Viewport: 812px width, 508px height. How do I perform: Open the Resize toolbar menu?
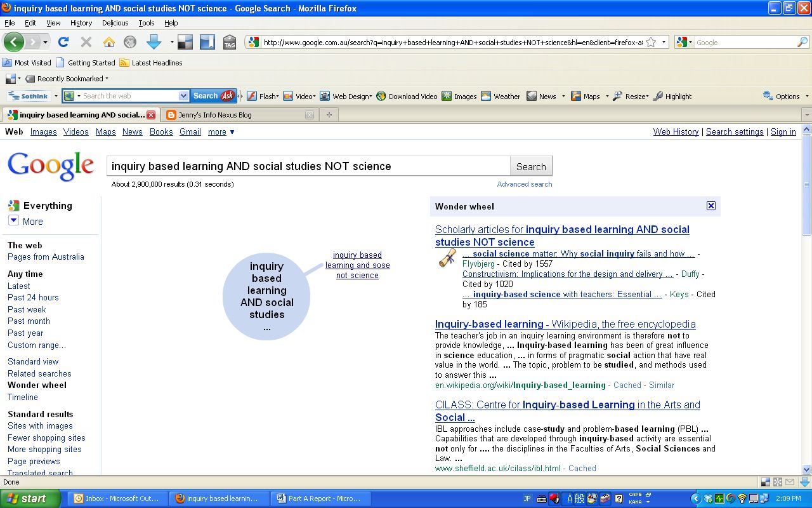[631, 97]
